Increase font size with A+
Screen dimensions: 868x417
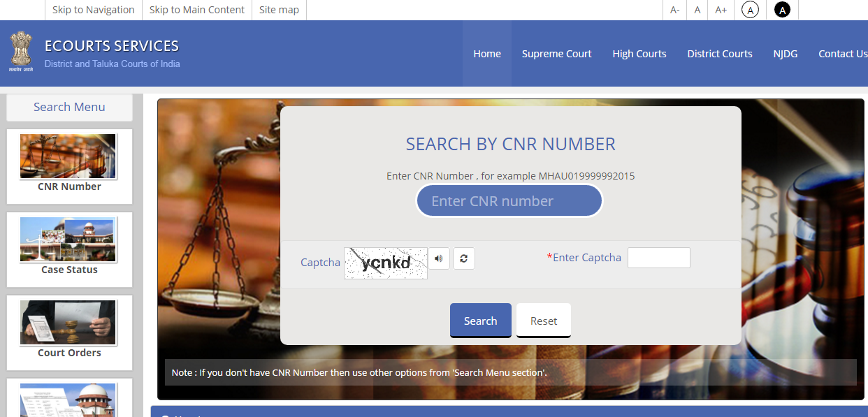tap(721, 10)
